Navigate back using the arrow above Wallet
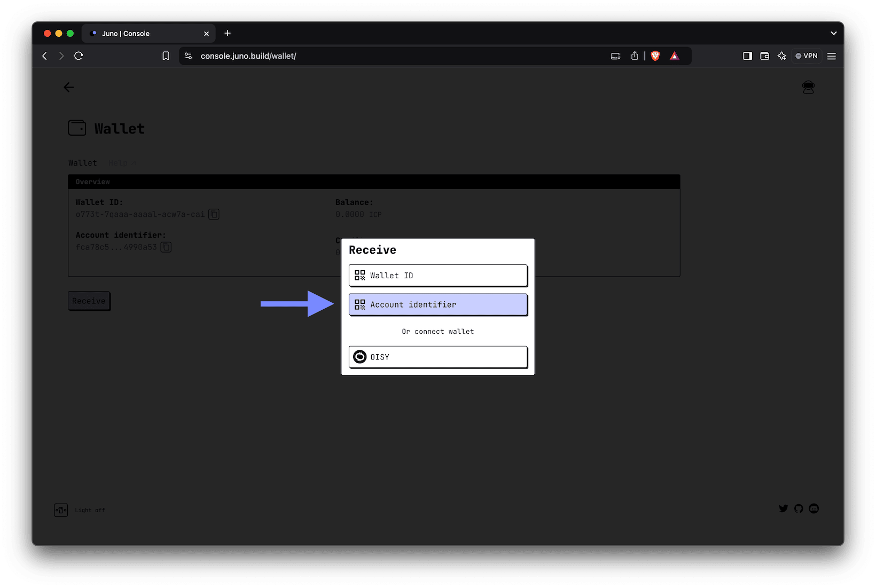Viewport: 876px width, 588px height. point(68,87)
